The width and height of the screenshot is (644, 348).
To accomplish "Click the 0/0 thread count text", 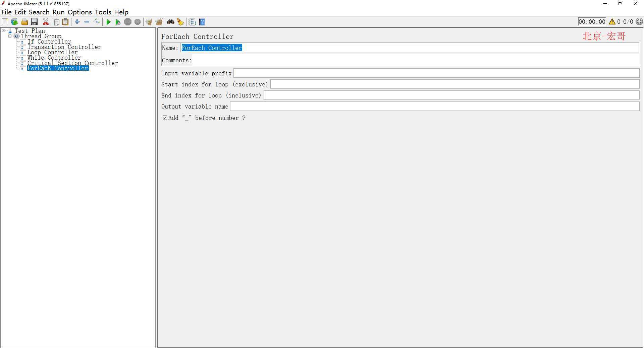I will coord(628,22).
